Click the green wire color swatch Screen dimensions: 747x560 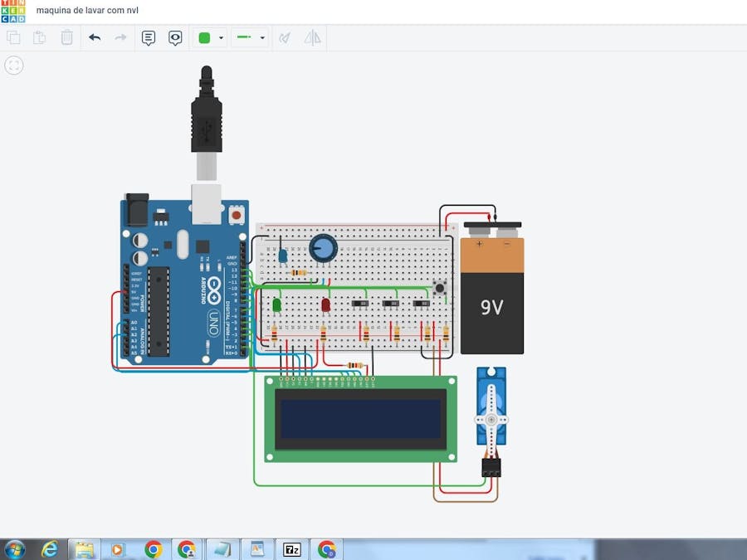coord(204,37)
